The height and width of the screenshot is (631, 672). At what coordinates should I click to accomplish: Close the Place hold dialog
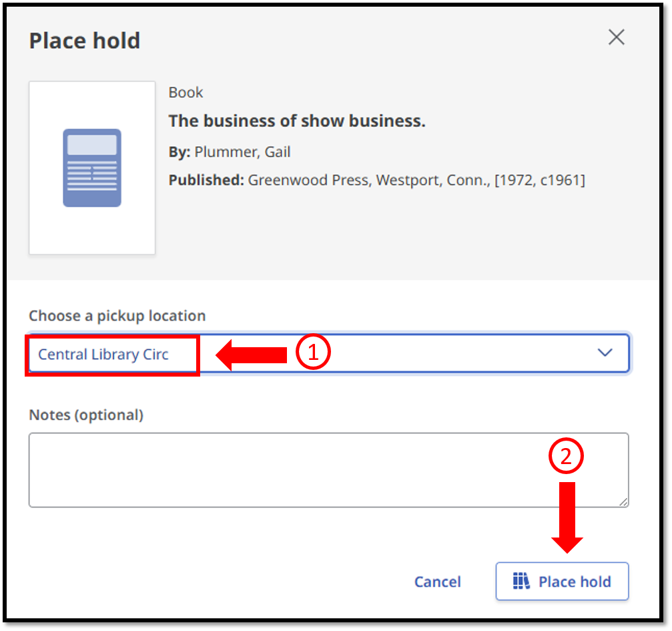(616, 37)
